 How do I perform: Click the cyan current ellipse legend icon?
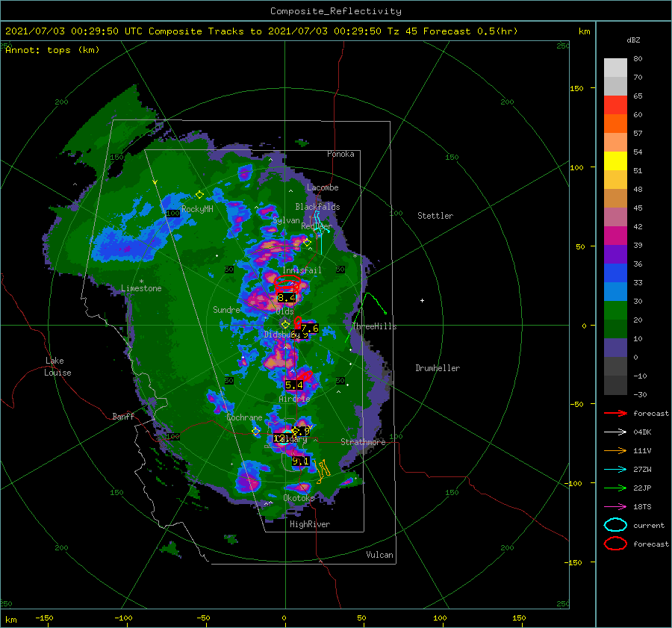point(615,525)
